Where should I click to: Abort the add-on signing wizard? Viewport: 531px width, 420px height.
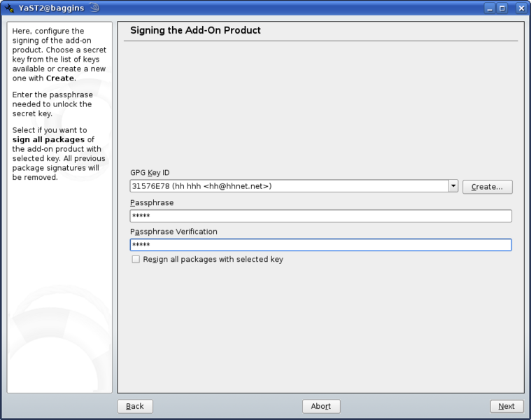[x=321, y=406]
